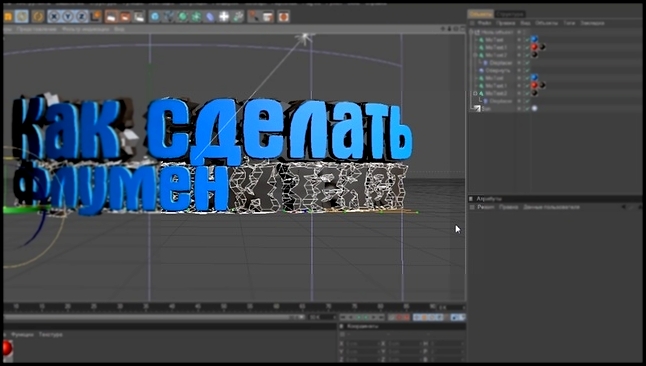646x366 pixels.
Task: Open the purple deformer icon
Action: [210, 17]
